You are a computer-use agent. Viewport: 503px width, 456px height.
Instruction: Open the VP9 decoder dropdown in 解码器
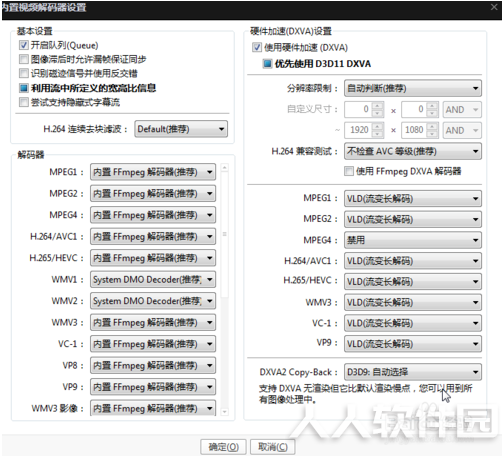pyautogui.click(x=153, y=387)
